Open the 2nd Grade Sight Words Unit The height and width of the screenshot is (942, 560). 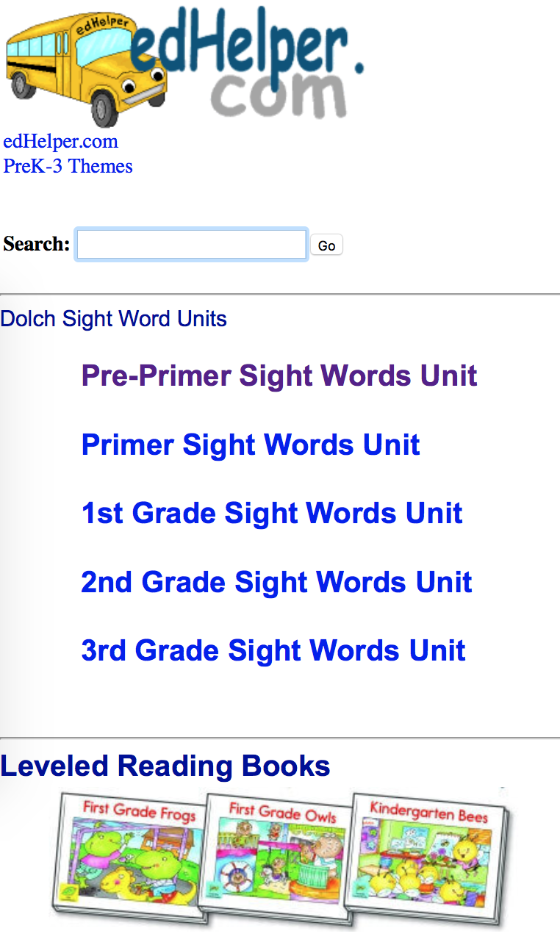(277, 582)
